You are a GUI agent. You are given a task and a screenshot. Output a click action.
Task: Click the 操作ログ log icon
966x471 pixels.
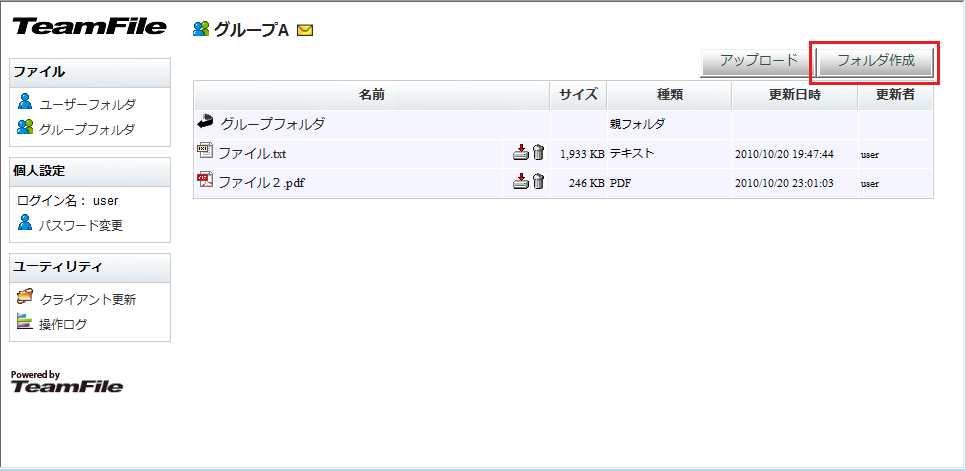point(26,322)
